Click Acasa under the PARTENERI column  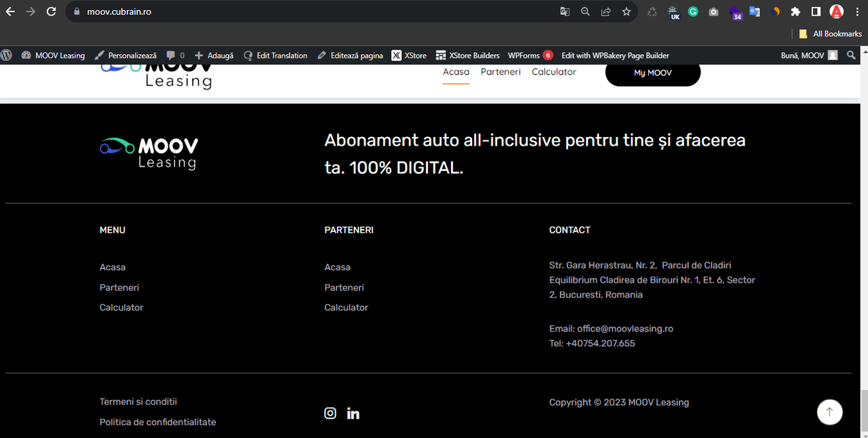pos(337,267)
